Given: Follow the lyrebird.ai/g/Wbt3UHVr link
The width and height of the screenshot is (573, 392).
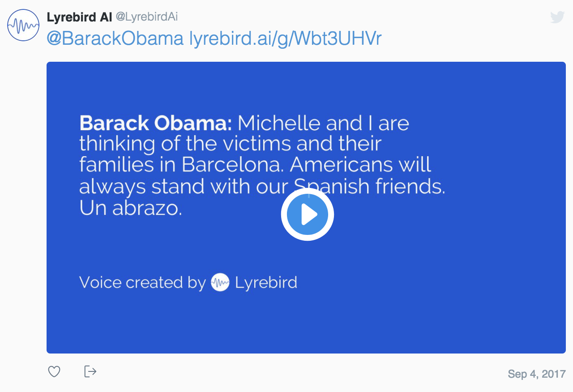Looking at the screenshot, I should 286,39.
